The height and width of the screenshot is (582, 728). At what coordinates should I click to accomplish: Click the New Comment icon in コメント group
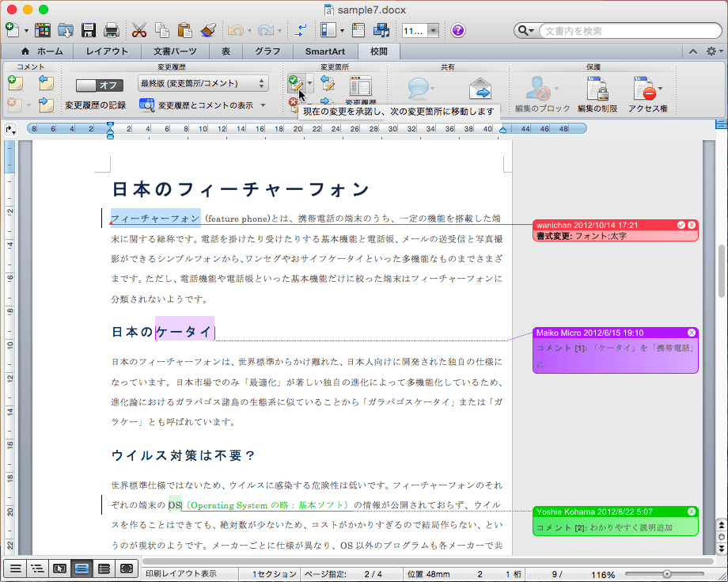[15, 82]
